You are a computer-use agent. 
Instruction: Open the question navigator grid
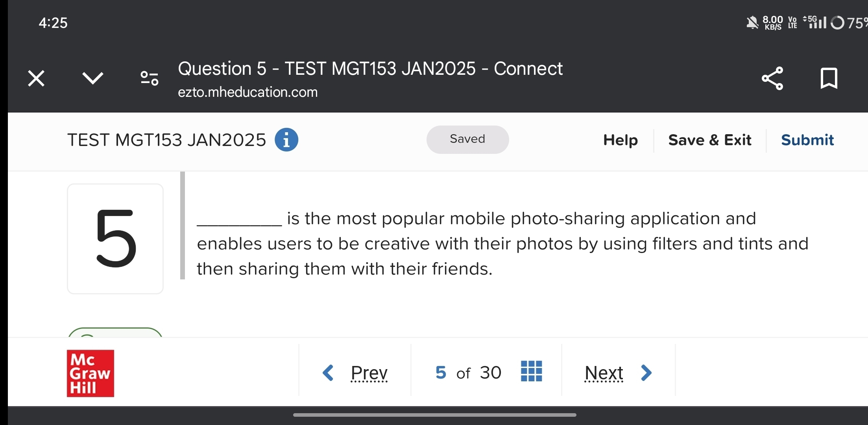click(x=531, y=370)
